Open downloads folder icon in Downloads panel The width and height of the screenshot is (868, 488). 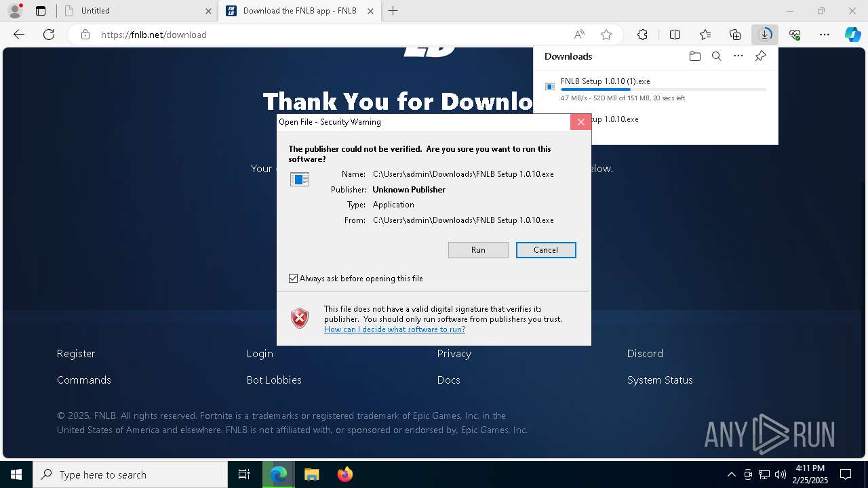point(694,56)
